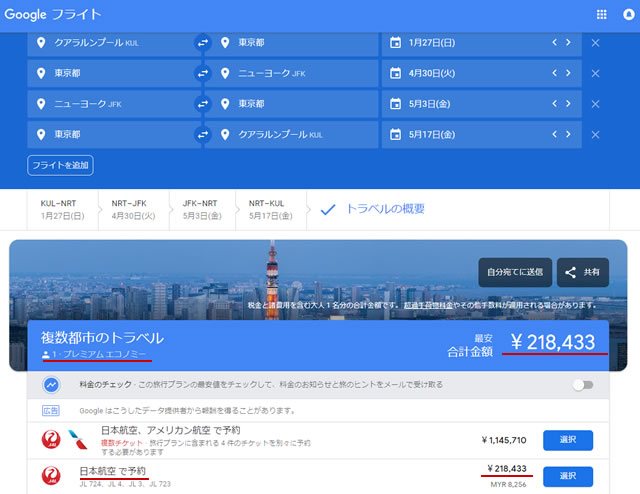The height and width of the screenshot is (494, 640).
Task: Go to next day for 1月27日 flight
Action: point(568,42)
